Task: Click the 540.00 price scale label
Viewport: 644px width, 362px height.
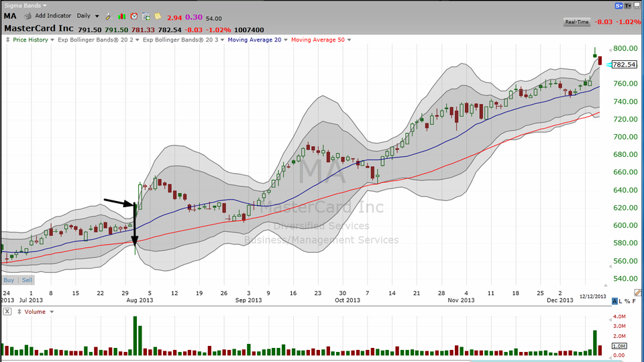Action: [625, 279]
